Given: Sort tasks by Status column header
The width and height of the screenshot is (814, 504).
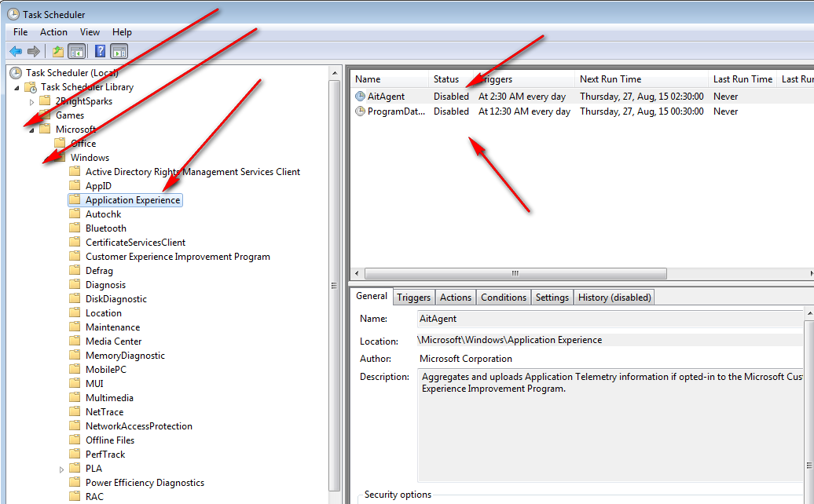Looking at the screenshot, I should tap(451, 79).
